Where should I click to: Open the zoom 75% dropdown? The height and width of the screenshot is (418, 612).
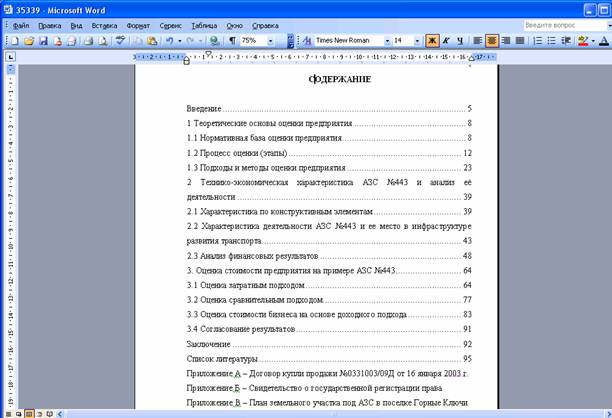[x=270, y=41]
